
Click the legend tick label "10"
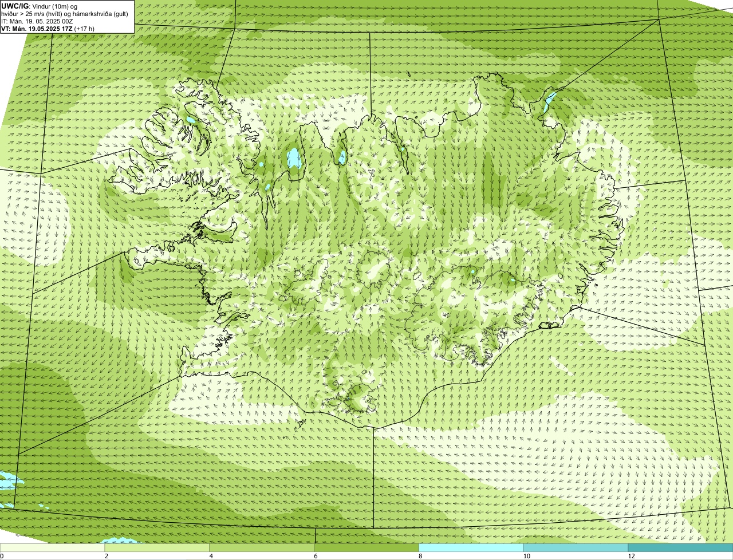click(526, 556)
